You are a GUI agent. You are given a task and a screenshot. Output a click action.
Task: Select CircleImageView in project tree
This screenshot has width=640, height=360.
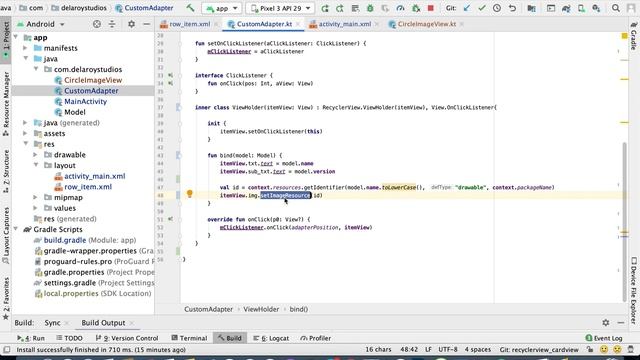(93, 80)
